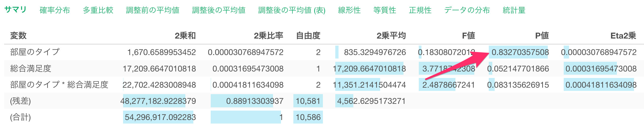The width and height of the screenshot is (644, 130).
Task: Go to the 線形性 tab
Action: click(x=349, y=10)
